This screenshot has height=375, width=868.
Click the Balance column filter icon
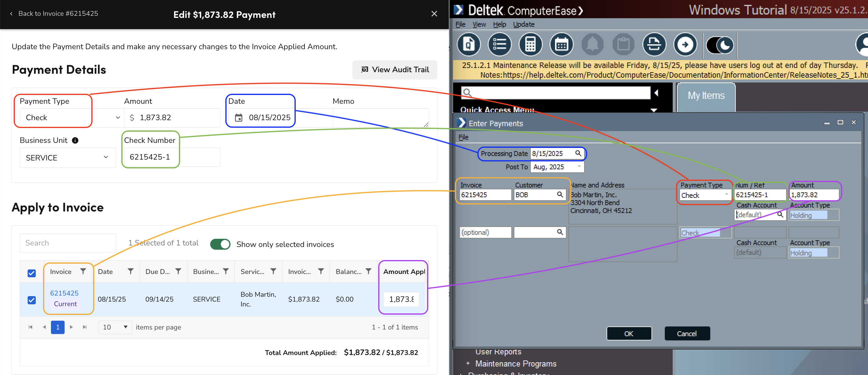[368, 271]
